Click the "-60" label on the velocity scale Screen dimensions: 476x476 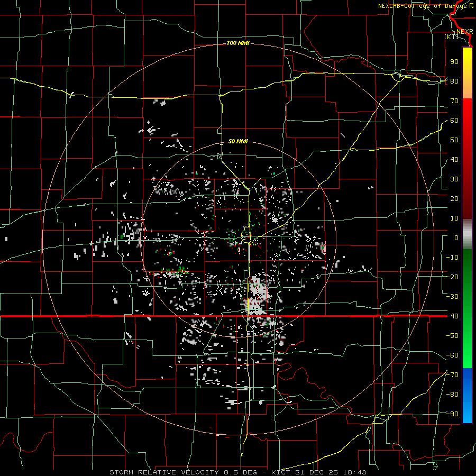coord(453,355)
